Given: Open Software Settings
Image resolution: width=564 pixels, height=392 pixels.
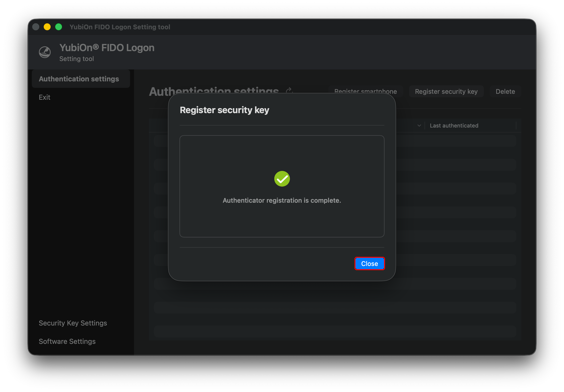Looking at the screenshot, I should click(x=67, y=341).
